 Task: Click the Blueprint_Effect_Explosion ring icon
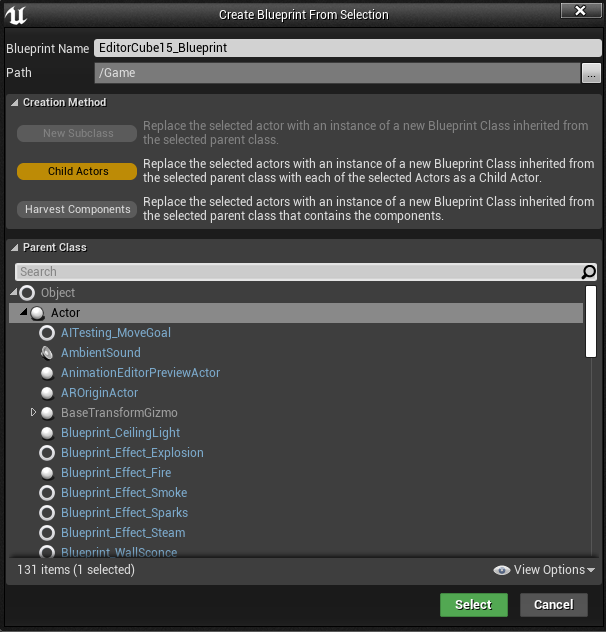(x=47, y=453)
